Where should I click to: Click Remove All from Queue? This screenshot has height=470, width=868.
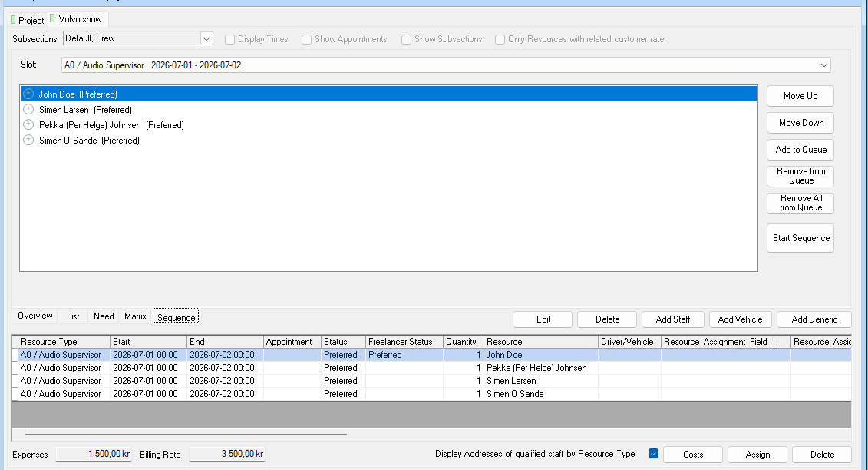800,203
